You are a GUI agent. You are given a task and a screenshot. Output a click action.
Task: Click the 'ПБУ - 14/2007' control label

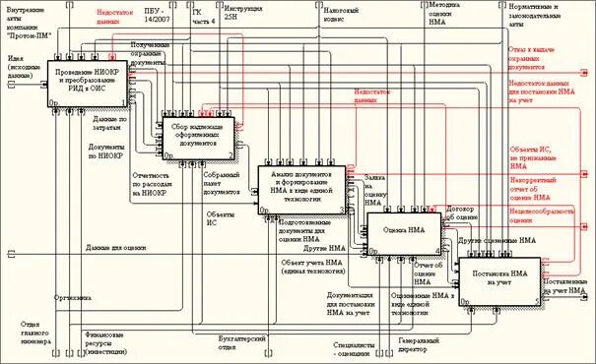157,15
